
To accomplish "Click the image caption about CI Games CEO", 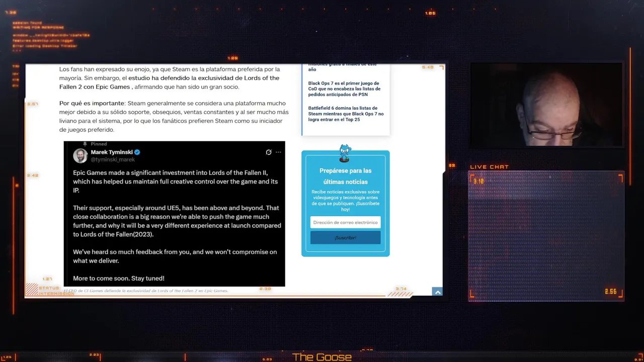I will tap(146, 291).
